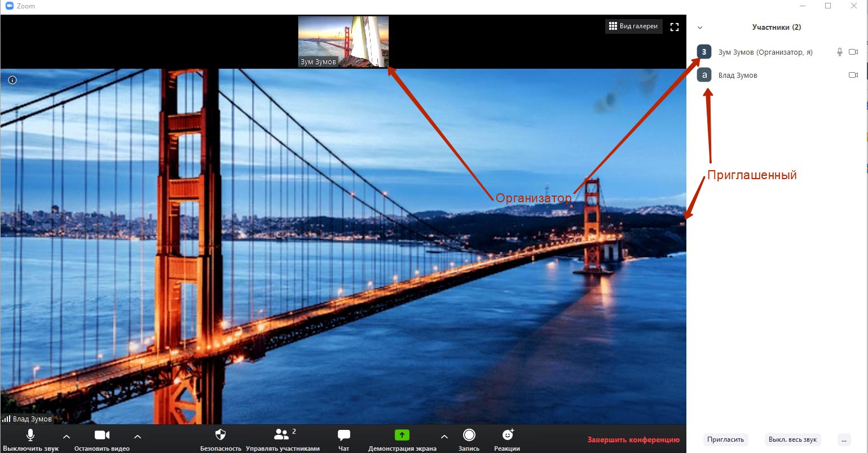Mute microphone with Выключить звук

coord(30,440)
